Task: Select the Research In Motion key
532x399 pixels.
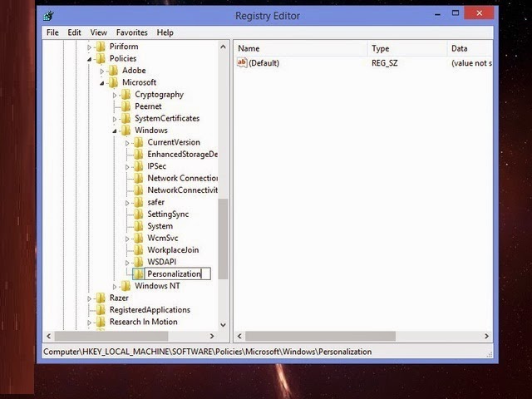Action: (x=144, y=322)
